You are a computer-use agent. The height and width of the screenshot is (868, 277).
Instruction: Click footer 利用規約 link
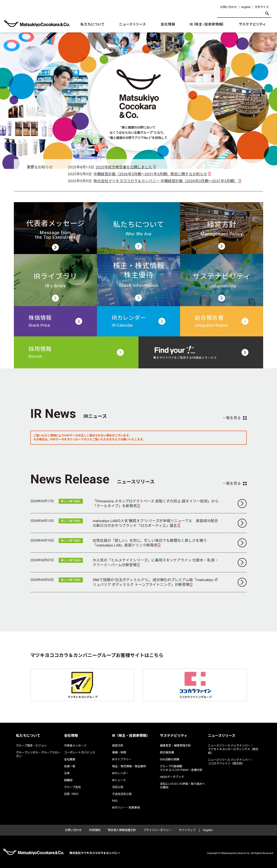(95, 830)
